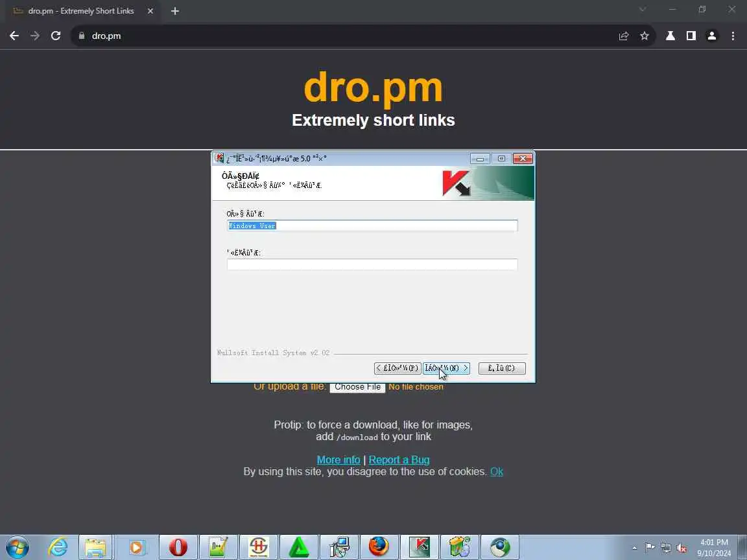Open the green package box taskbar icon
Viewport: 747px width, 560px height.
point(460,547)
